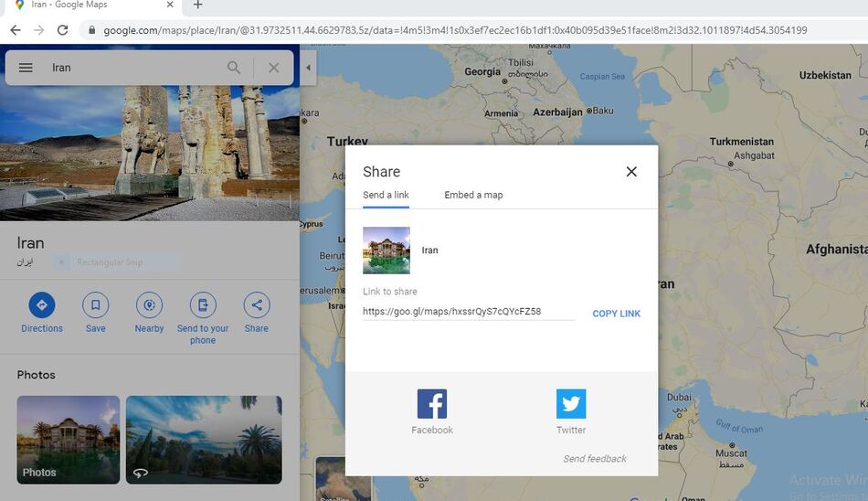Screen dimensions: 868x501
Task: Open the Photos thumbnail
Action: pyautogui.click(x=69, y=440)
